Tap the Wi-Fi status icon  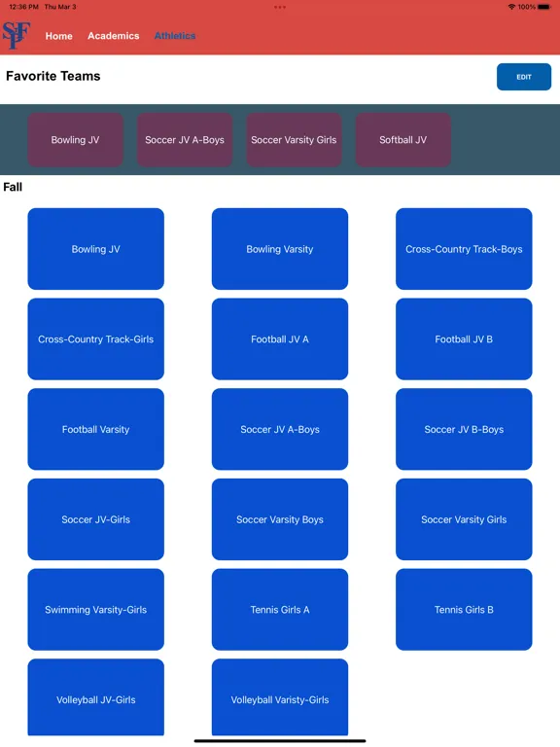511,7
